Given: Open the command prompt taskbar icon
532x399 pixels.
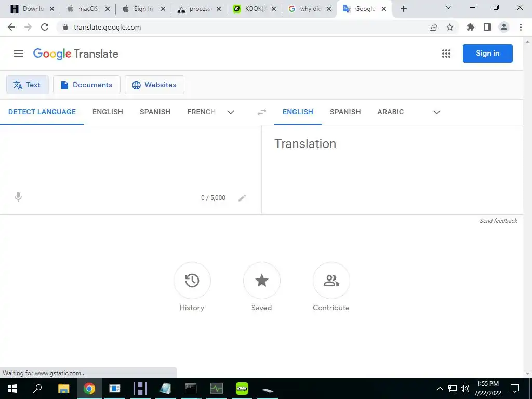Looking at the screenshot, I should [x=191, y=389].
